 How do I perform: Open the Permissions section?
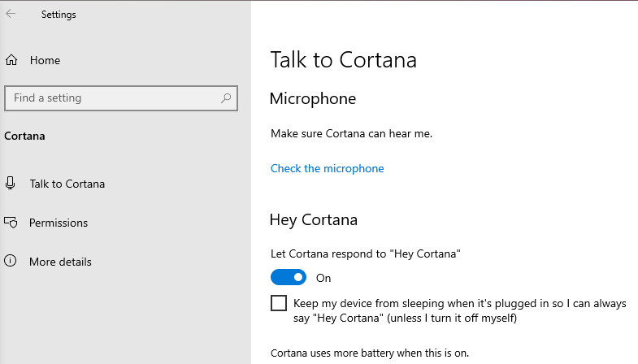(x=59, y=223)
